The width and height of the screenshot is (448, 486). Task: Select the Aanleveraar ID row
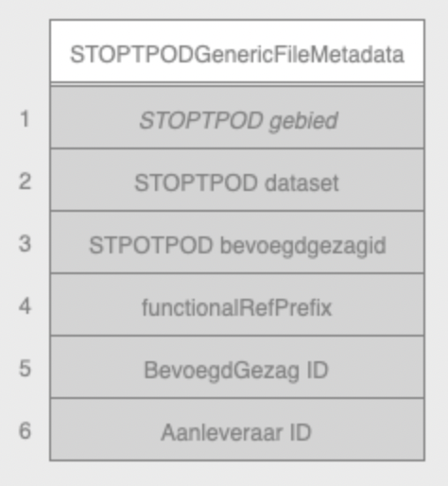pyautogui.click(x=237, y=429)
